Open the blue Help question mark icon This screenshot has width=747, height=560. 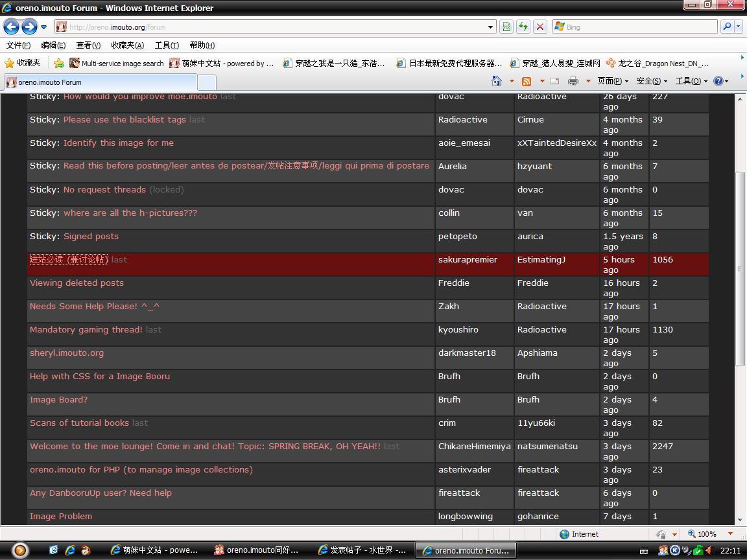[x=718, y=81]
